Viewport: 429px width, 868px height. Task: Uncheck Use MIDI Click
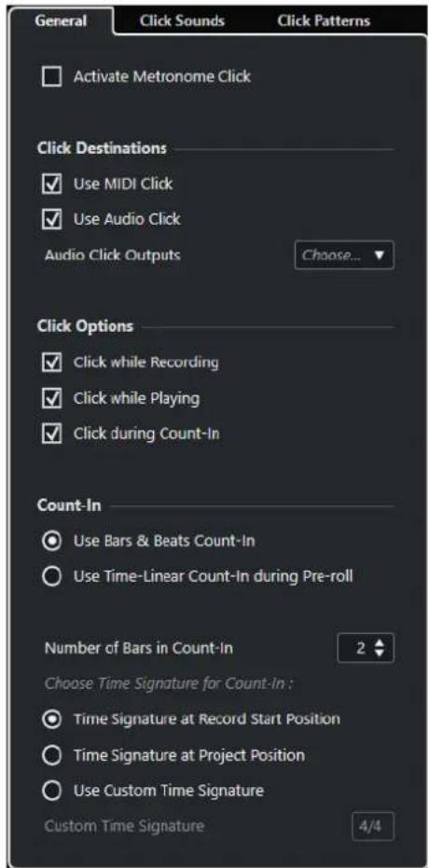pos(52,184)
